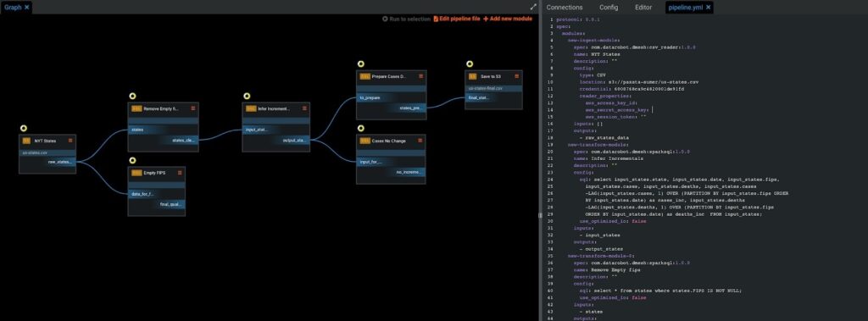Open the menu icon on Save to S3 module
The width and height of the screenshot is (868, 321).
[x=516, y=76]
